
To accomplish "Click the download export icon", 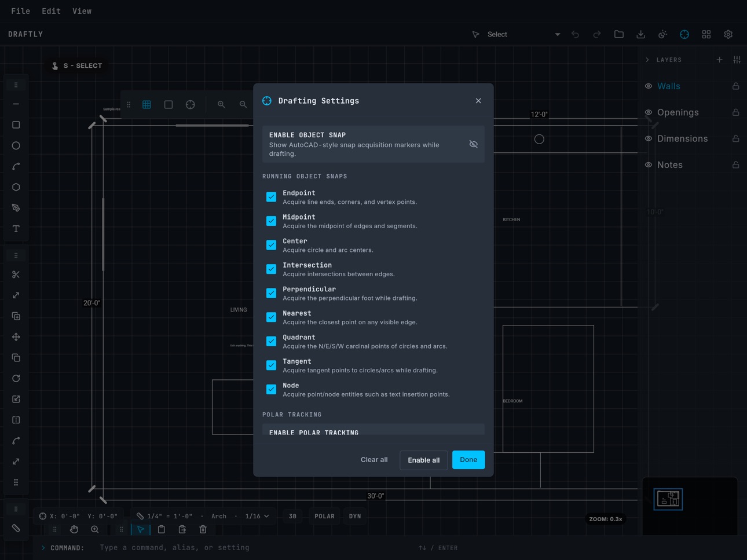I will pos(641,34).
